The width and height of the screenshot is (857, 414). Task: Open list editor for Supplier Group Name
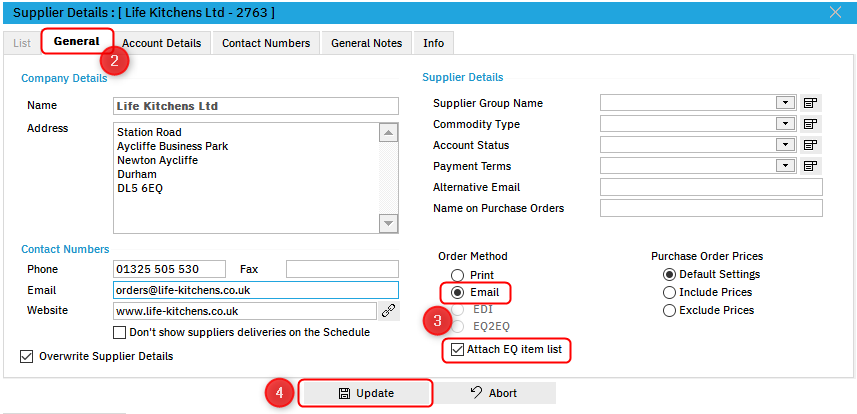point(811,103)
